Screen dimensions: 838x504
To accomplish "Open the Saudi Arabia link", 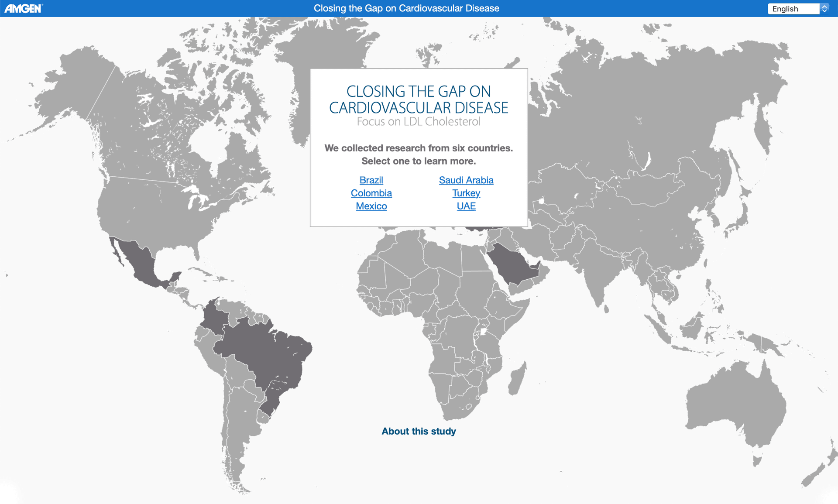I will (x=466, y=180).
